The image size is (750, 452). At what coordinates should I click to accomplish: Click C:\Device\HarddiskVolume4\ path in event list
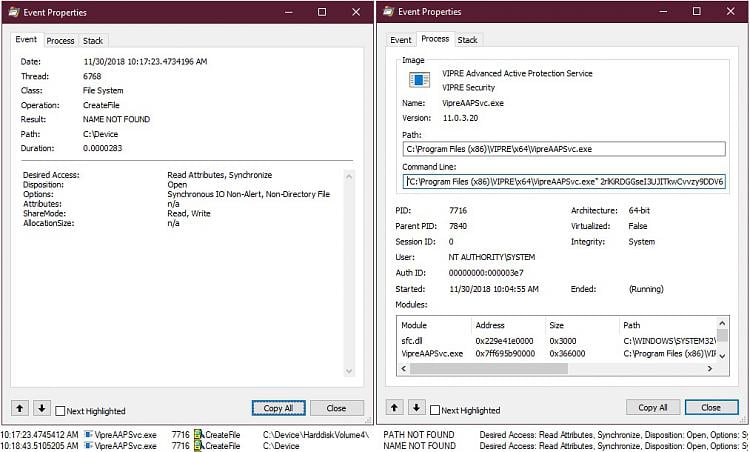316,435
